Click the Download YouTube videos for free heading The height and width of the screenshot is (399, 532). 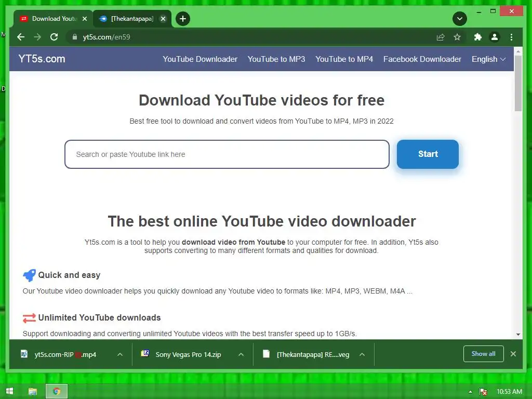pos(262,100)
